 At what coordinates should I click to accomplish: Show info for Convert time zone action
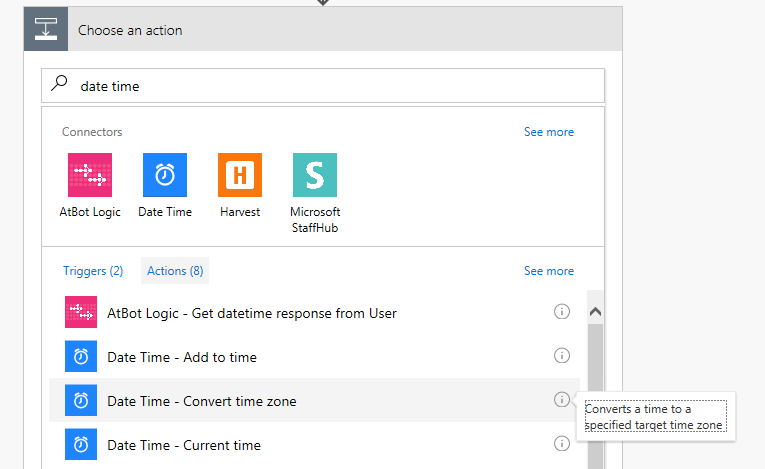click(562, 399)
